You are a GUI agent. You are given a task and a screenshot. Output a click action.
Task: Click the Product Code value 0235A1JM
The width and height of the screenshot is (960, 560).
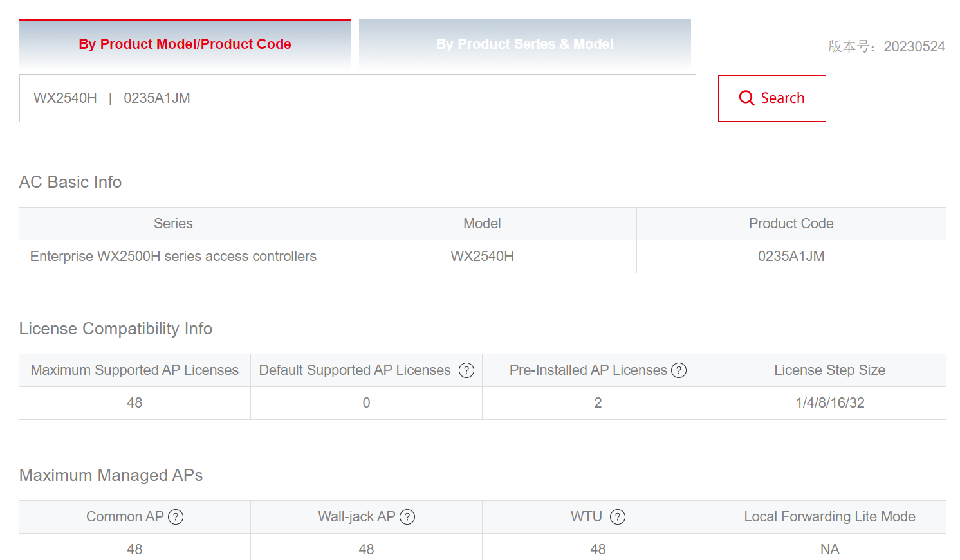(x=791, y=257)
